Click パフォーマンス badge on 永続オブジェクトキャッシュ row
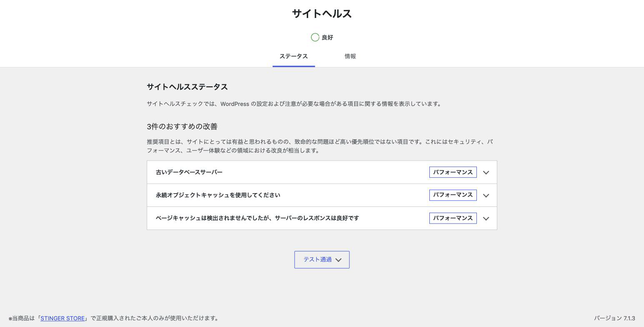The image size is (644, 327). coord(453,195)
